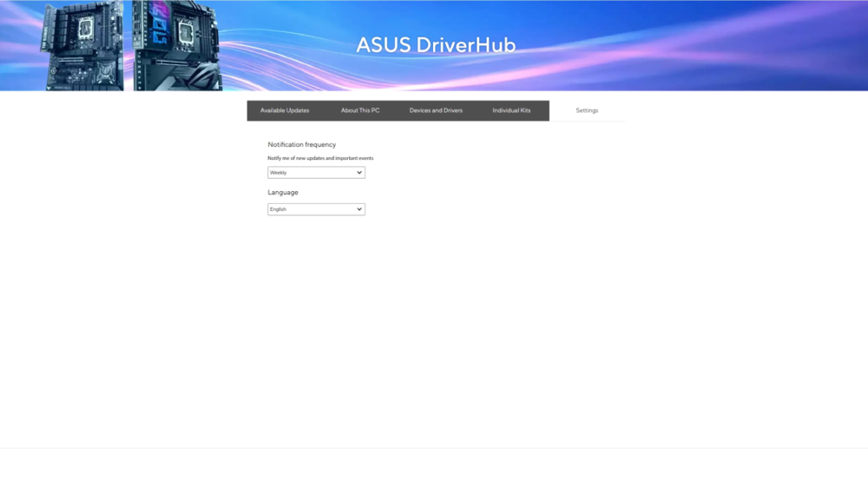Click the Language section heading
The image size is (868, 489).
pyautogui.click(x=283, y=192)
